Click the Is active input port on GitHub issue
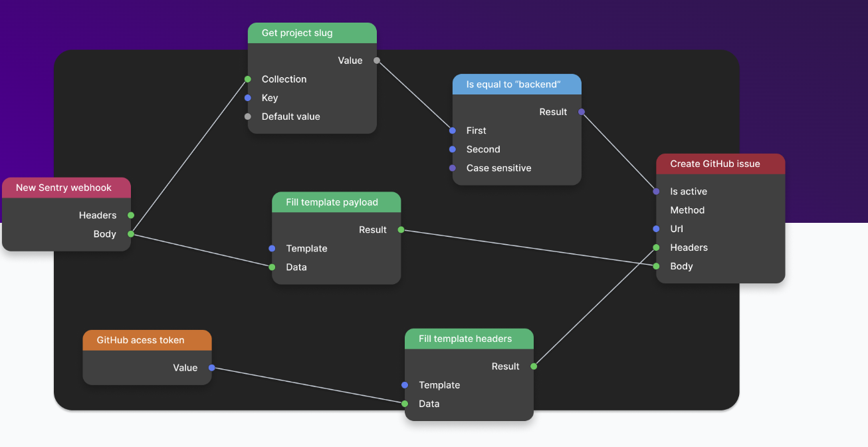The width and height of the screenshot is (868, 447). pos(656,192)
